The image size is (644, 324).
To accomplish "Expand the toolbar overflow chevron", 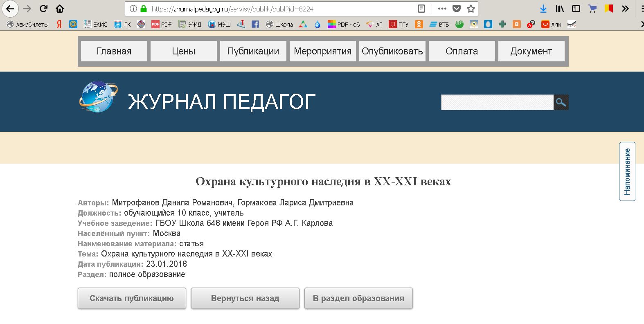I will click(625, 9).
